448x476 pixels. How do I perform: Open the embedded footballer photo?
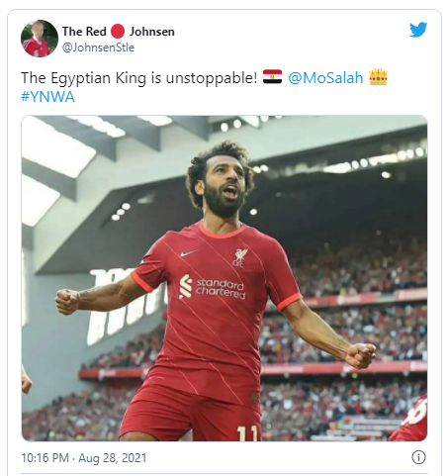tap(224, 278)
